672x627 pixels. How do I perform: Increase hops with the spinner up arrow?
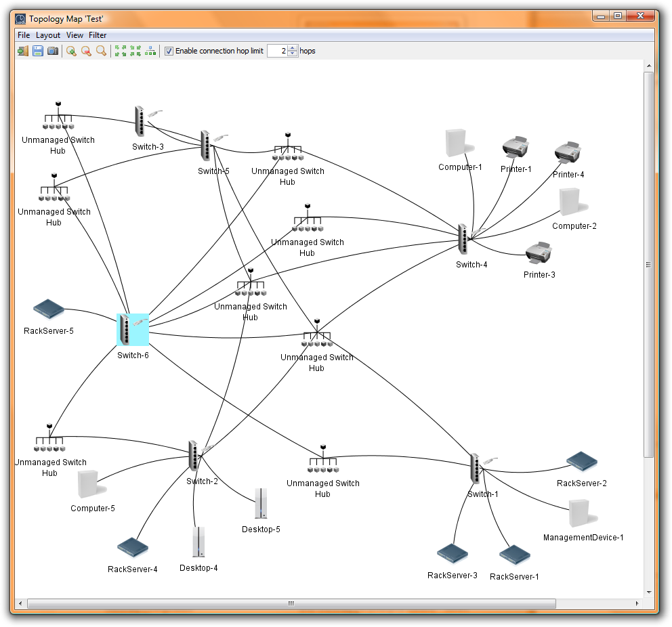pyautogui.click(x=292, y=47)
